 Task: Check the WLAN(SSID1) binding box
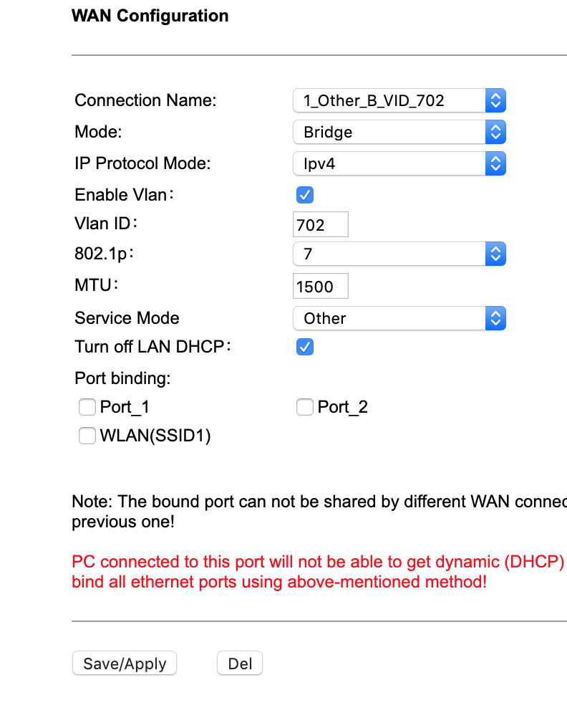[x=87, y=436]
